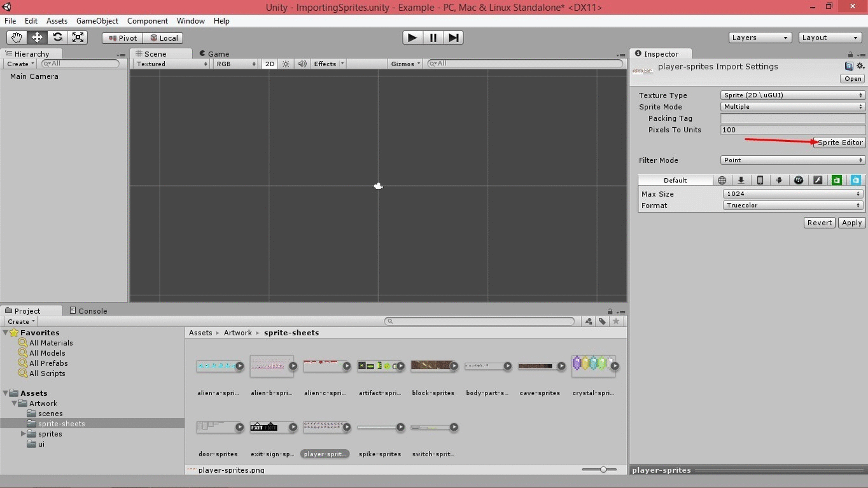Switch to the Game tab

click(x=214, y=54)
